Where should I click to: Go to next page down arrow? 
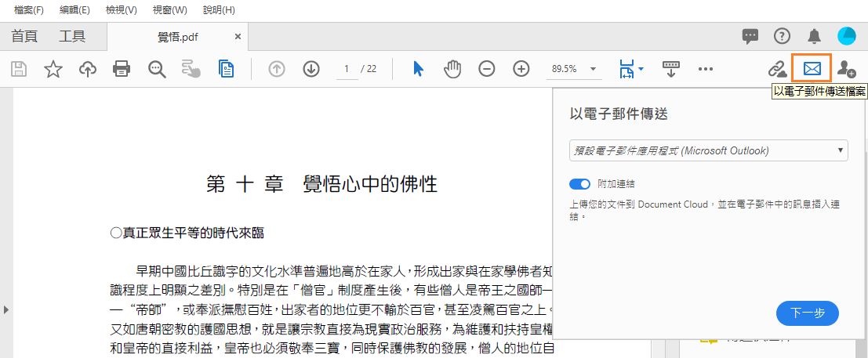point(311,69)
